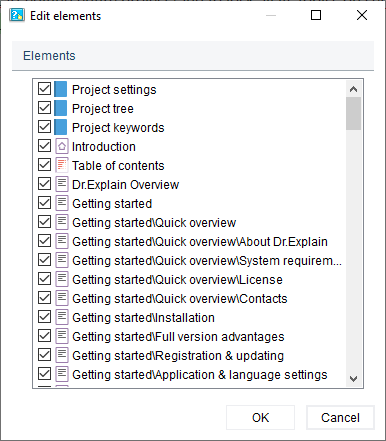The height and width of the screenshot is (441, 386).
Task: Click the topic icon next to Getting started\Installation
Action: coord(62,317)
